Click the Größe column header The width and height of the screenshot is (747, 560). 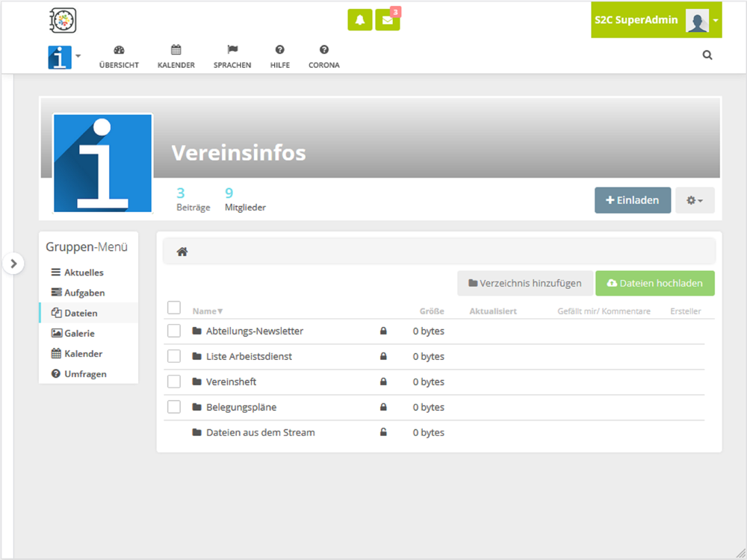point(432,311)
